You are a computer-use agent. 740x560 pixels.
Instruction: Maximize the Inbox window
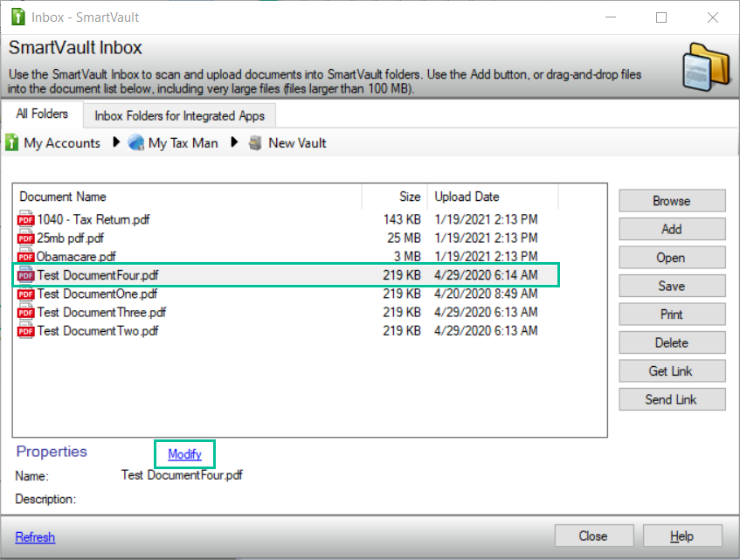[661, 17]
